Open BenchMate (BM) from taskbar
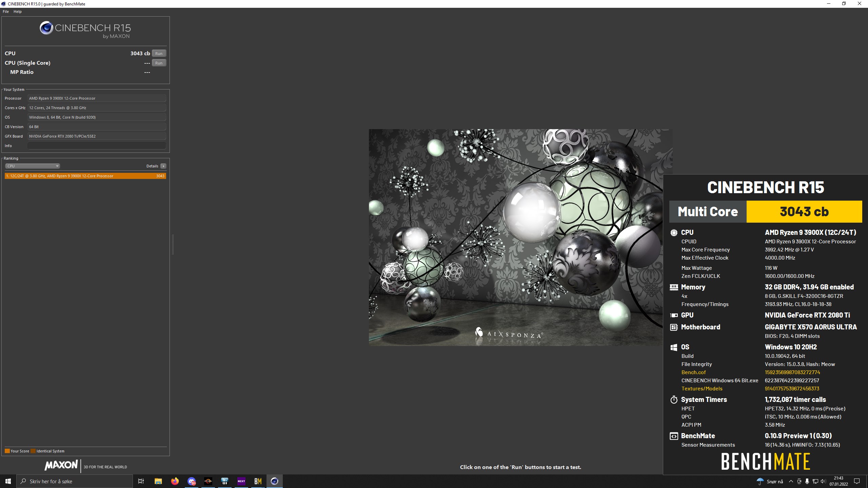Viewport: 868px width, 488px height. click(258, 481)
